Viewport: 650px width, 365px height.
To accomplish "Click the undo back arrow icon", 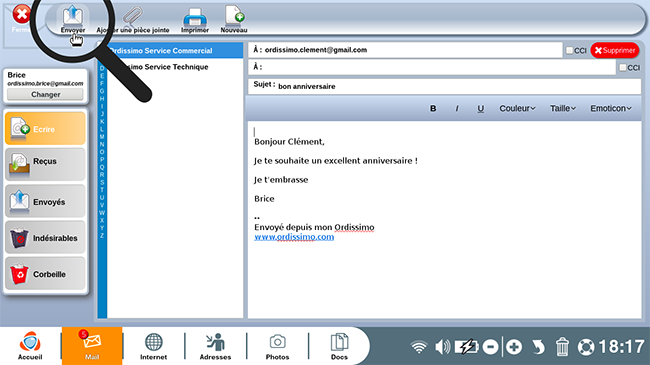I will tap(538, 347).
